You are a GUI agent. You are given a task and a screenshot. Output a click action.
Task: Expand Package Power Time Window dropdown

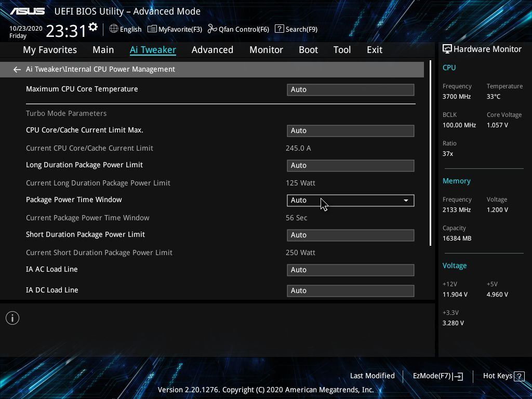point(351,200)
